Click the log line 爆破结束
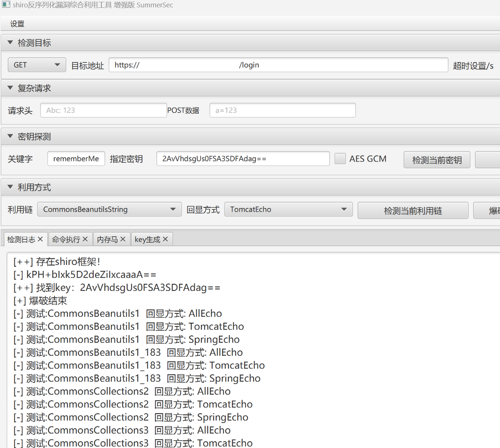Screen dimensions: 500x448 point(40,301)
